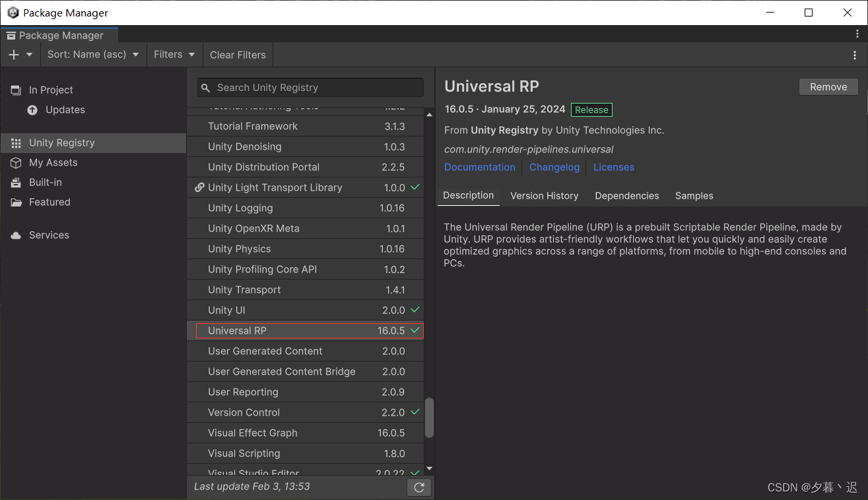
Task: Select User Generated Content Bridge package
Action: click(305, 371)
